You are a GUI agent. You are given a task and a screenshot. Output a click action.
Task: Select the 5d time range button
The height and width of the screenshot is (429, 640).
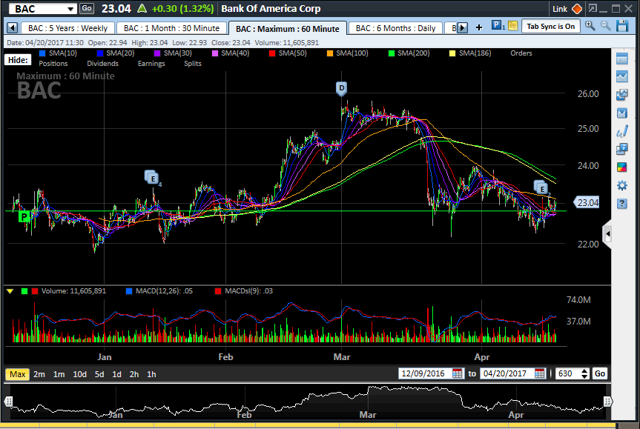pos(99,374)
